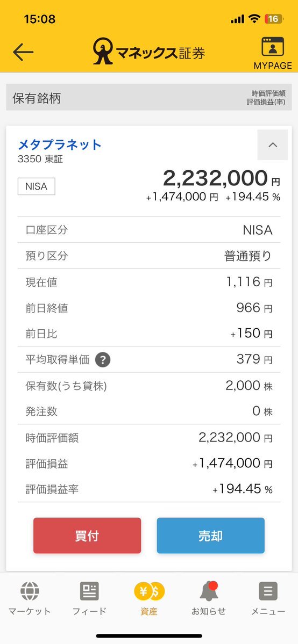
Task: Collapse the メタプラネット details chevron
Action: [x=273, y=145]
